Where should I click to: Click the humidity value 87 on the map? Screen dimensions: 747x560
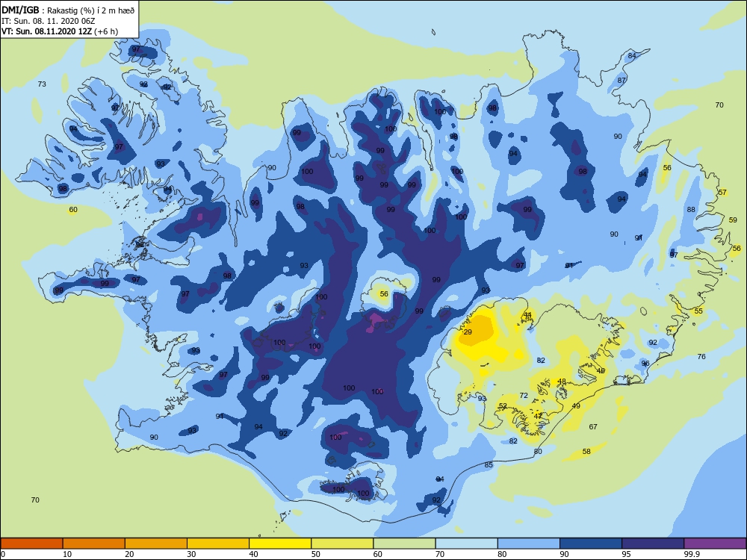(622, 80)
